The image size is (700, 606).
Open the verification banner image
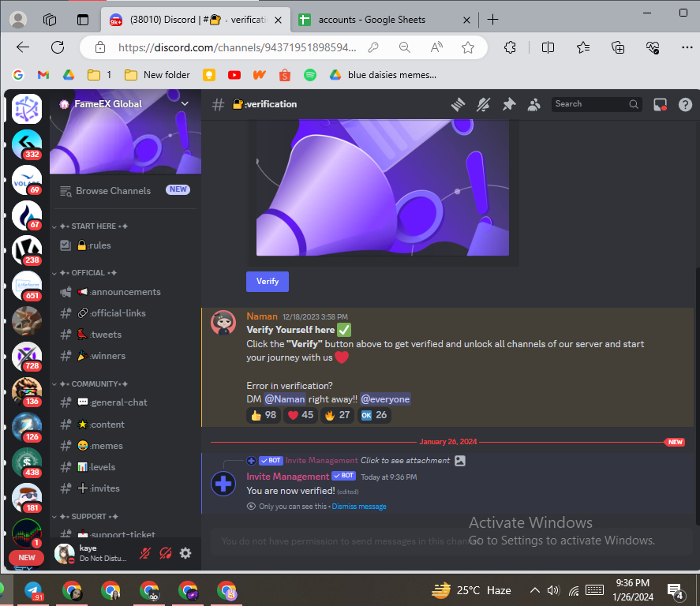[383, 188]
